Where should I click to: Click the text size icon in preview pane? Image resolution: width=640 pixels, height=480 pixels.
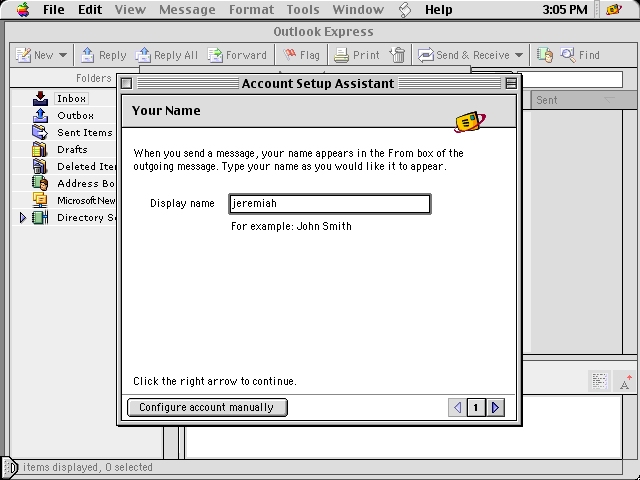625,381
